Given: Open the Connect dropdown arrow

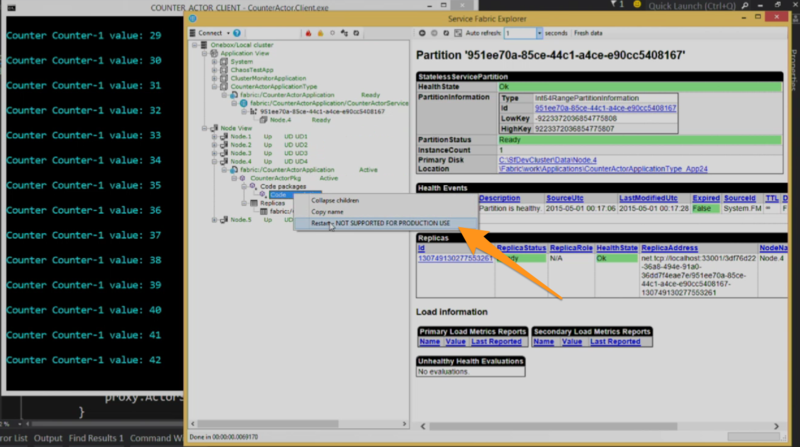Looking at the screenshot, I should (228, 33).
